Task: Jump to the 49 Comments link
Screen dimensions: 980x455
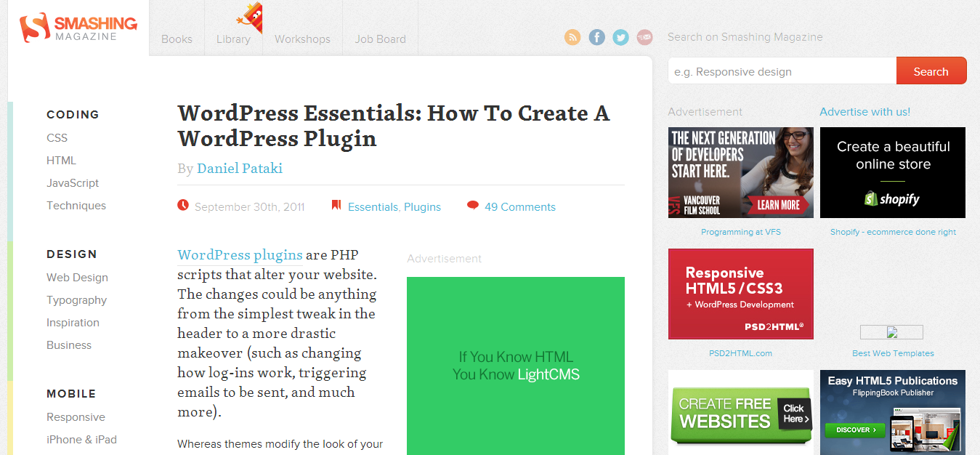Action: click(x=520, y=207)
